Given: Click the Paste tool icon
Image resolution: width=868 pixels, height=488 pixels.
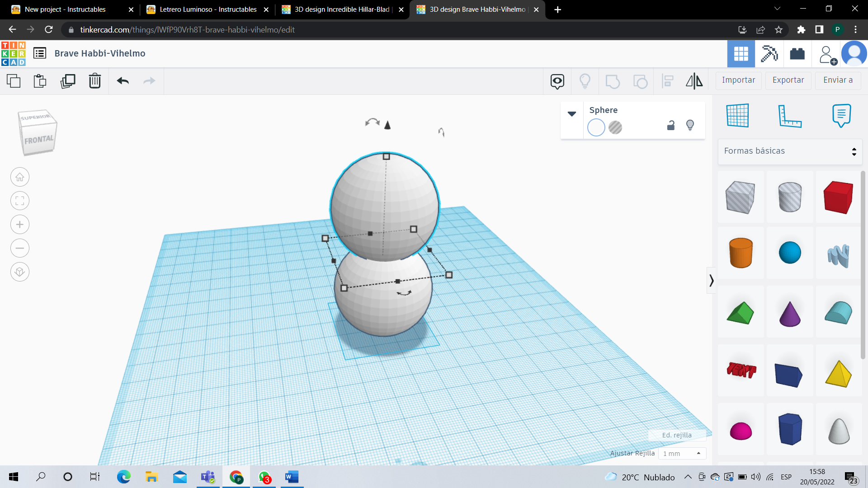Looking at the screenshot, I should (x=40, y=81).
